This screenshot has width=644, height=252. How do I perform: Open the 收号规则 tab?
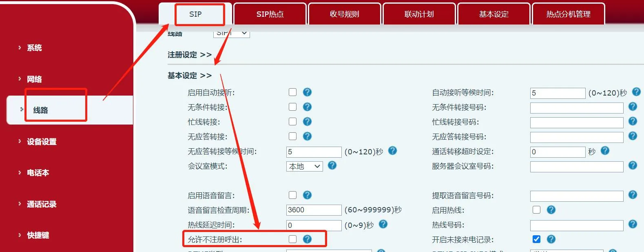click(x=344, y=14)
